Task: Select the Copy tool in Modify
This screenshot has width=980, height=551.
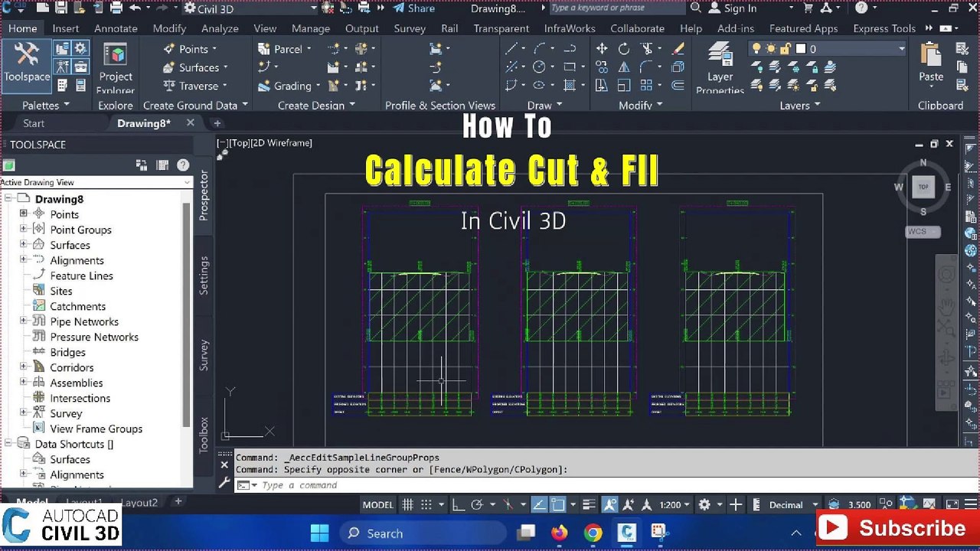Action: (x=602, y=67)
